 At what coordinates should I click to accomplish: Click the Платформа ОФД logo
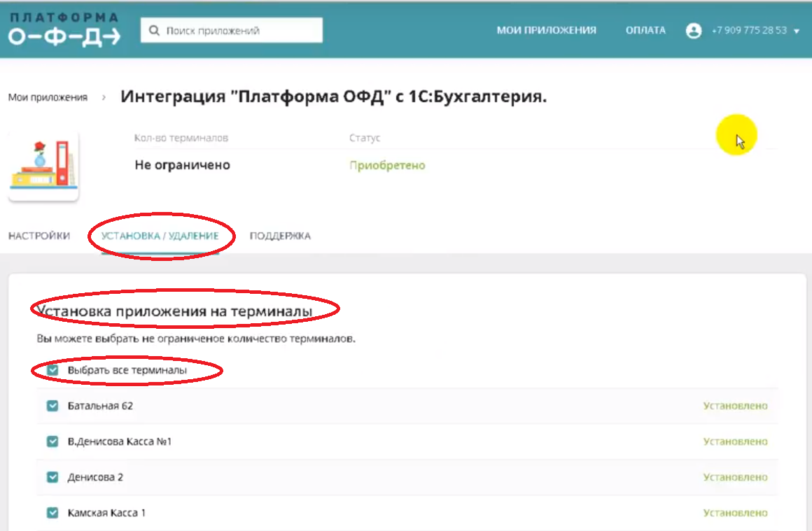(x=65, y=29)
